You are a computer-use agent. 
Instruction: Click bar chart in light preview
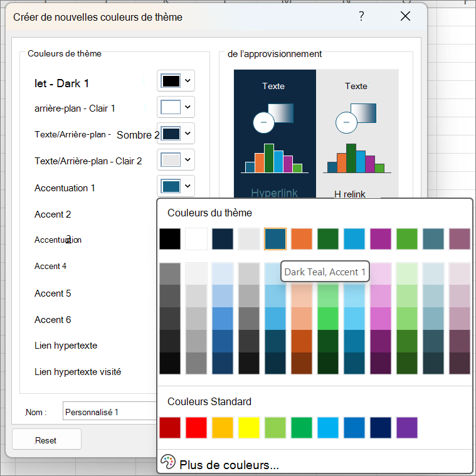[x=357, y=158]
